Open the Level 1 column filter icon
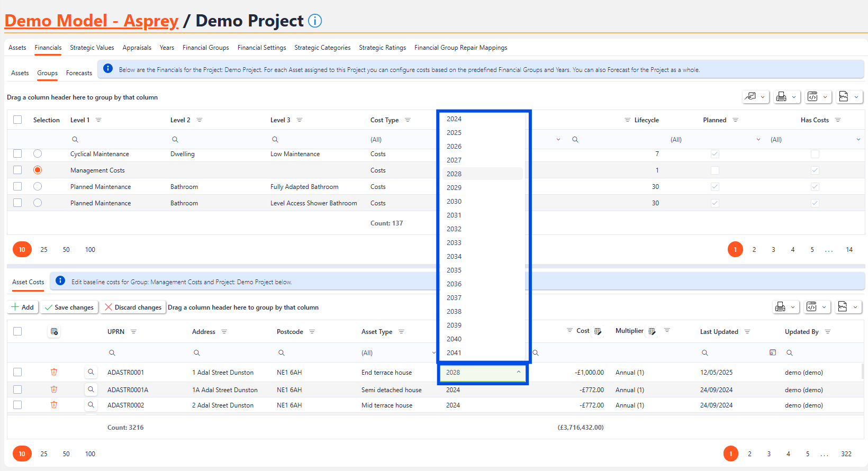 point(98,120)
